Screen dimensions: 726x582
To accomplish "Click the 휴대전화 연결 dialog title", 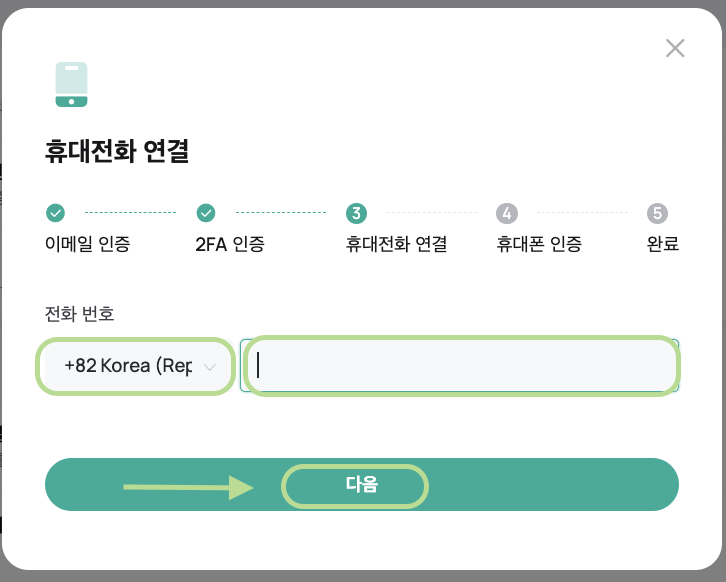I will (x=117, y=151).
